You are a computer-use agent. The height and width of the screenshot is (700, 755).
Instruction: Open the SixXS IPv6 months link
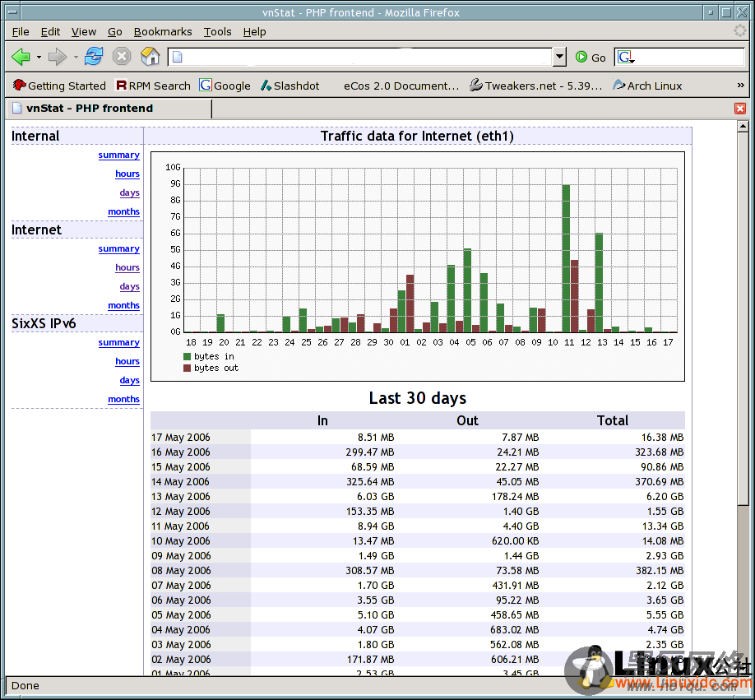click(x=123, y=399)
